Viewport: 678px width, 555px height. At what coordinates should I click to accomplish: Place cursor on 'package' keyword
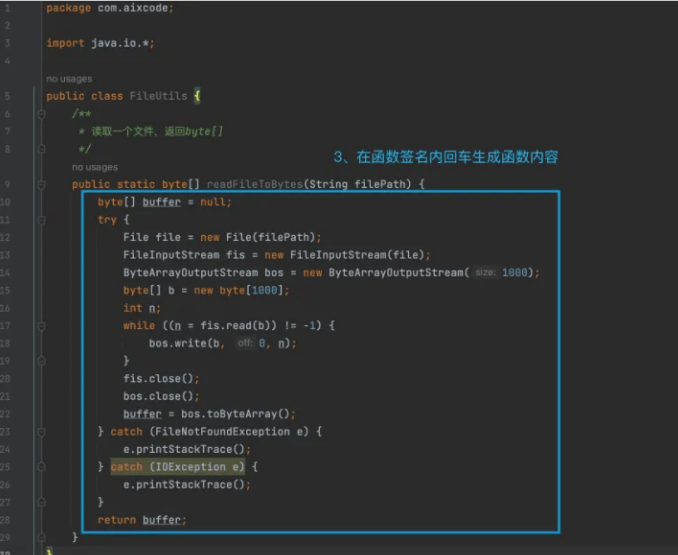[x=68, y=8]
